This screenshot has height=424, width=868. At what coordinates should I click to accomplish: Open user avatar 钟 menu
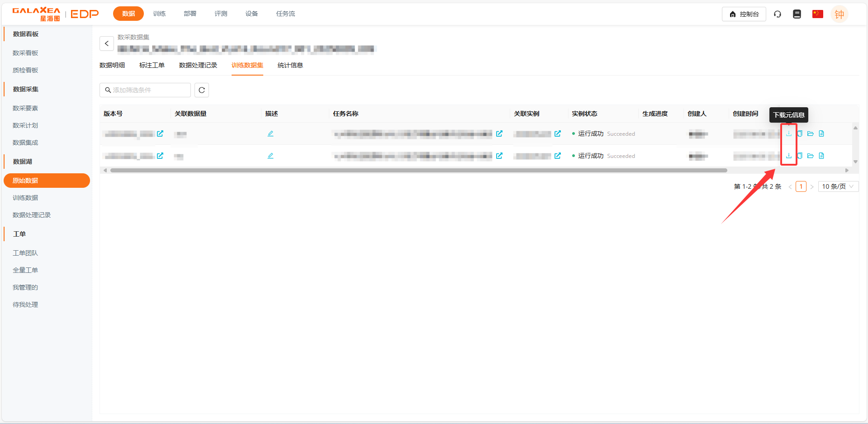[x=839, y=14]
